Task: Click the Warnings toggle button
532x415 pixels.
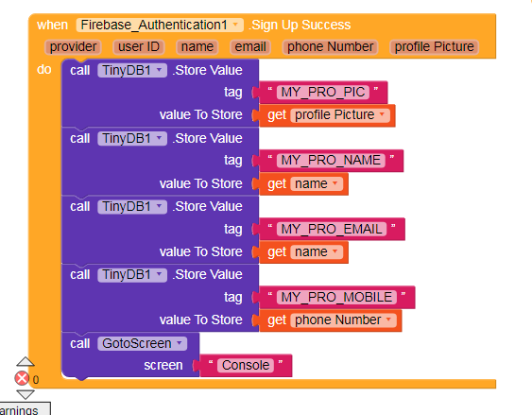Action: (x=24, y=409)
